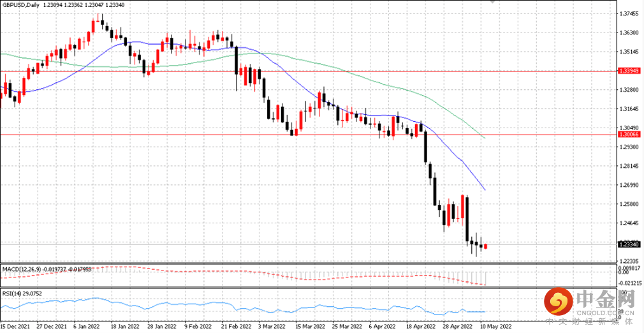Click the black 1.23340 current price tag
The height and width of the screenshot is (333, 644).
[629, 244]
